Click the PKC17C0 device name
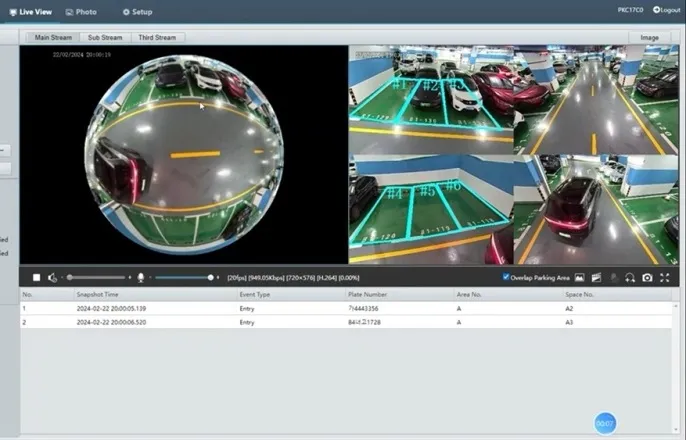The width and height of the screenshot is (686, 440). tap(630, 10)
